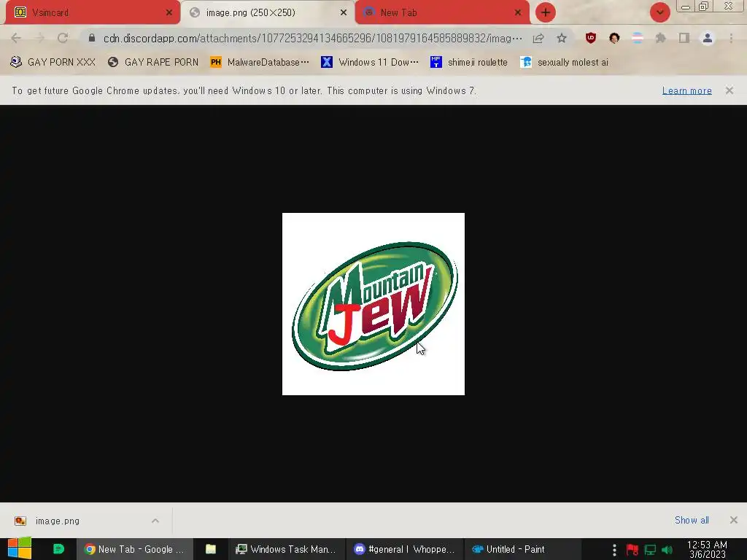Image resolution: width=747 pixels, height=560 pixels.
Task: Click the Learn more link
Action: click(x=687, y=90)
